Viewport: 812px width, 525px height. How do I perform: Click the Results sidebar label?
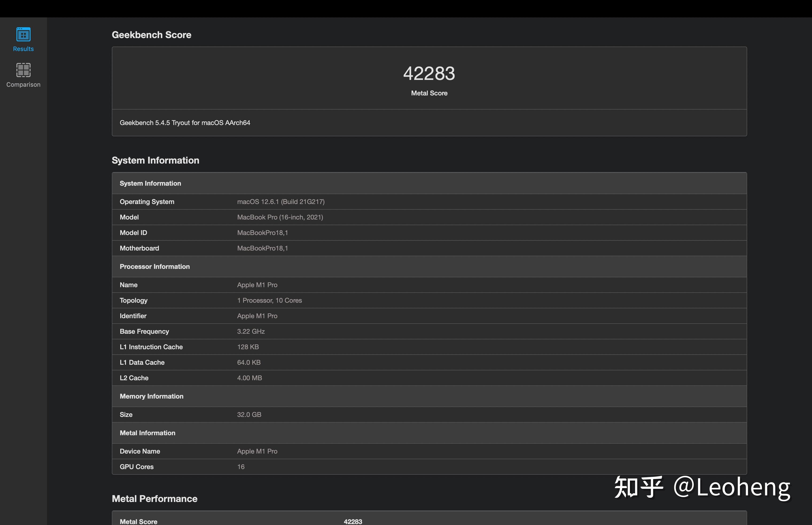tap(23, 49)
